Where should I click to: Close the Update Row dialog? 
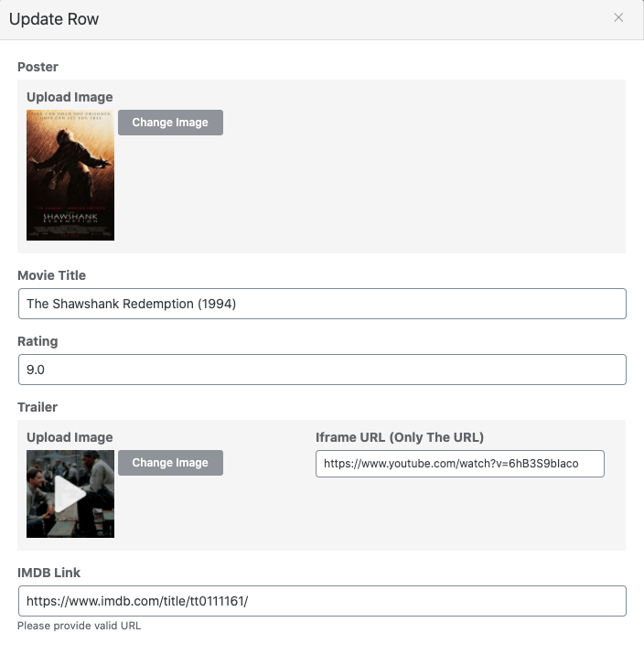click(618, 17)
